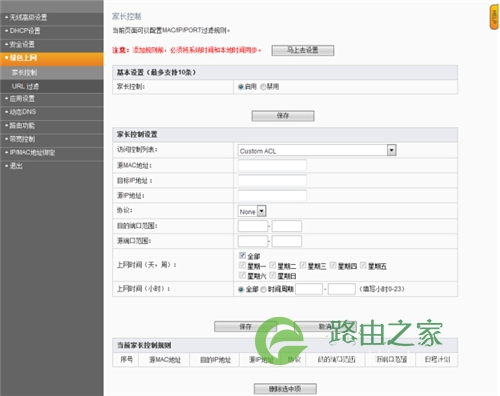
Task: Toggle 星期五 checkbox
Action: [363, 266]
